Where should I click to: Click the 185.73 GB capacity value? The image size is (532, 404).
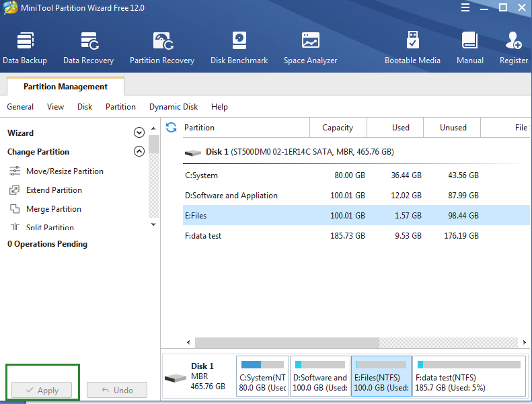[348, 236]
